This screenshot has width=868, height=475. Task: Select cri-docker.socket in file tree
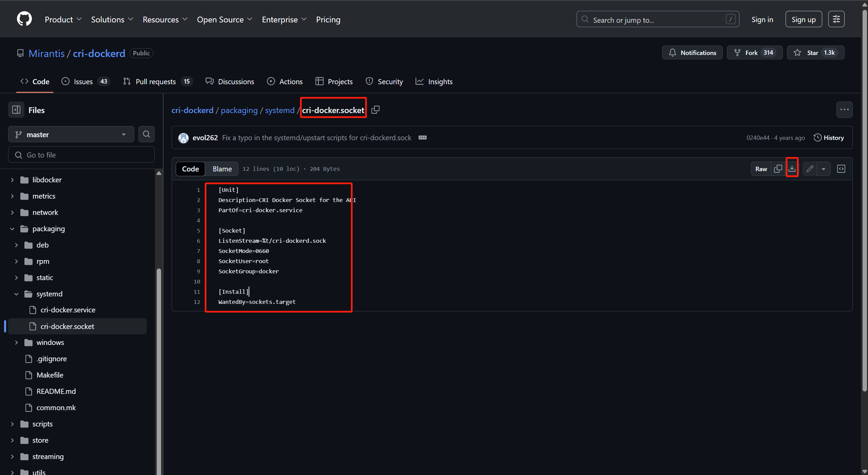click(x=77, y=326)
